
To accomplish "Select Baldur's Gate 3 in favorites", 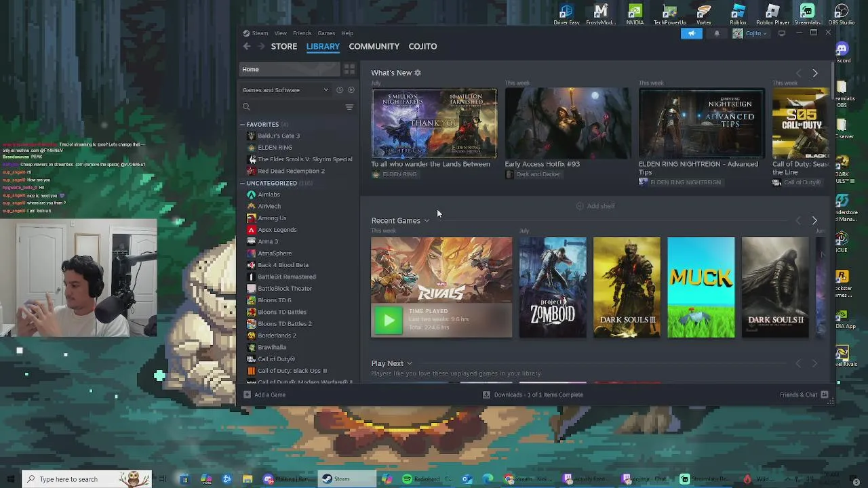I will (x=278, y=136).
